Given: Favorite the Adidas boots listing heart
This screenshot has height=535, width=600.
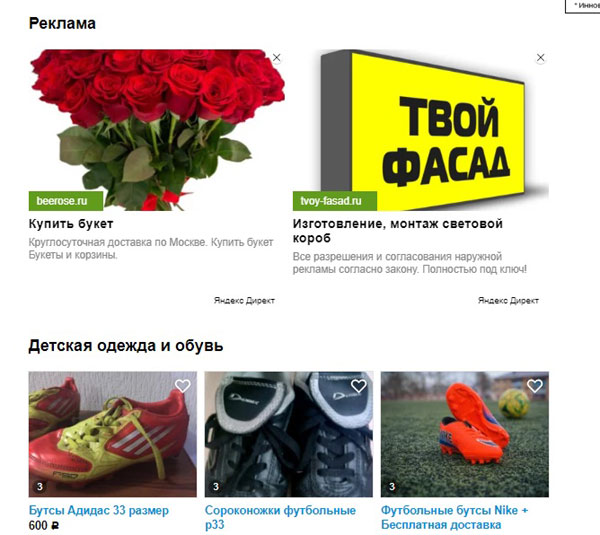Looking at the screenshot, I should tap(183, 386).
